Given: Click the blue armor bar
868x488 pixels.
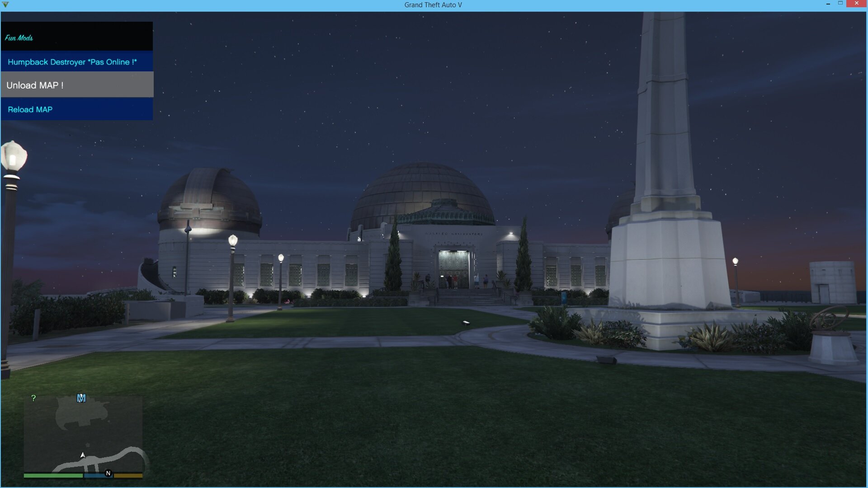Looking at the screenshot, I should [94, 475].
